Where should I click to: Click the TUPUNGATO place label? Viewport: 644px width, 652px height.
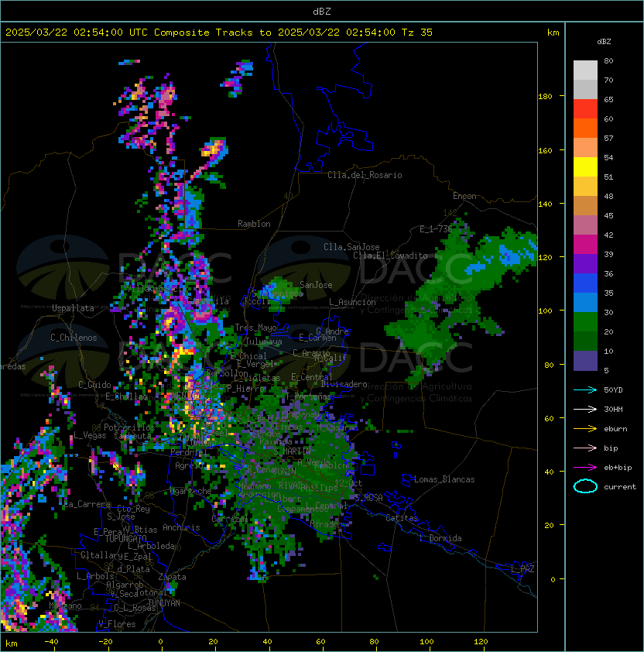click(125, 538)
